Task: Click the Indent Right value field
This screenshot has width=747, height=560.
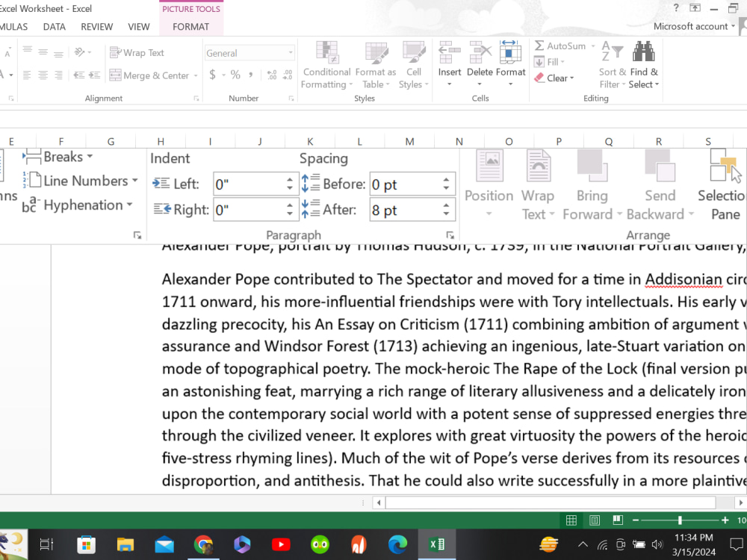Action: [x=249, y=210]
